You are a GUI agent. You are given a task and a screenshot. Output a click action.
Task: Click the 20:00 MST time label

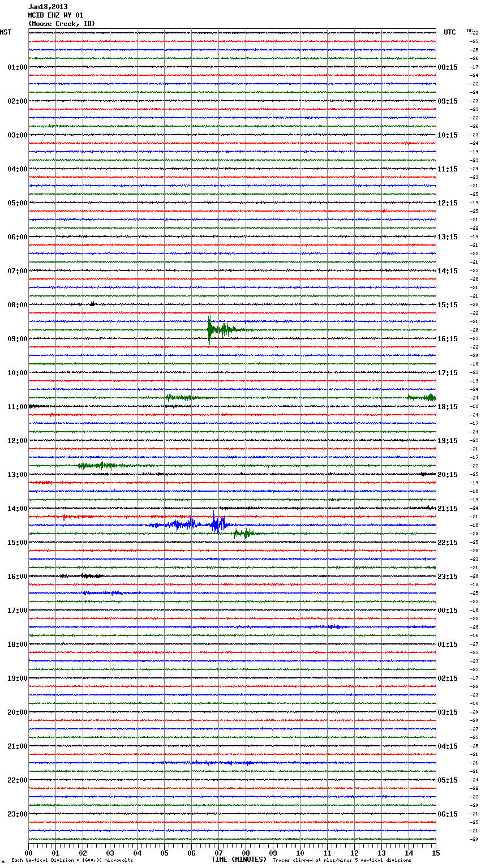pyautogui.click(x=18, y=712)
